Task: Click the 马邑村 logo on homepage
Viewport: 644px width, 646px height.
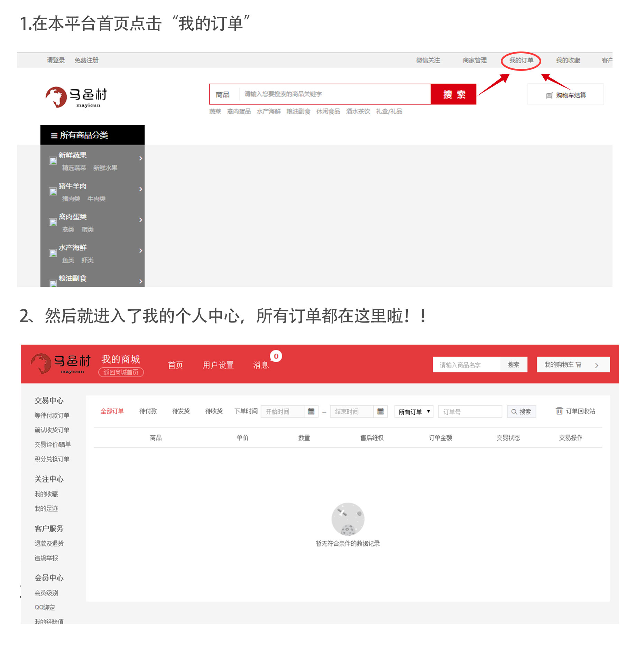Action: 76,97
